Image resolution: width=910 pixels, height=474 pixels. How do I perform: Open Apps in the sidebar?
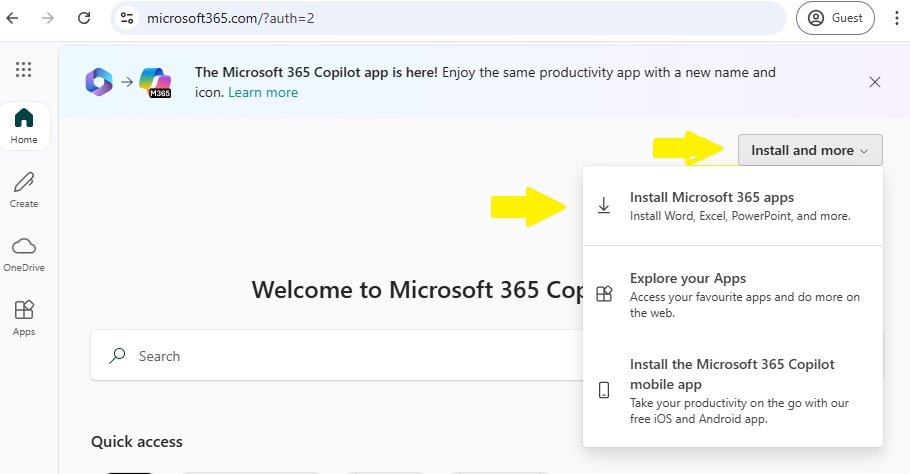24,318
